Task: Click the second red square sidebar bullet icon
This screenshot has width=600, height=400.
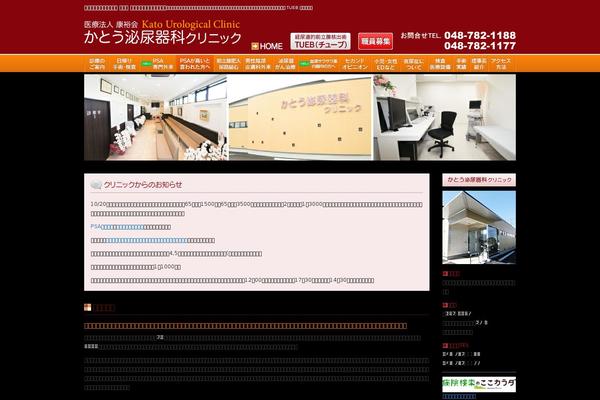Action: pyautogui.click(x=445, y=305)
